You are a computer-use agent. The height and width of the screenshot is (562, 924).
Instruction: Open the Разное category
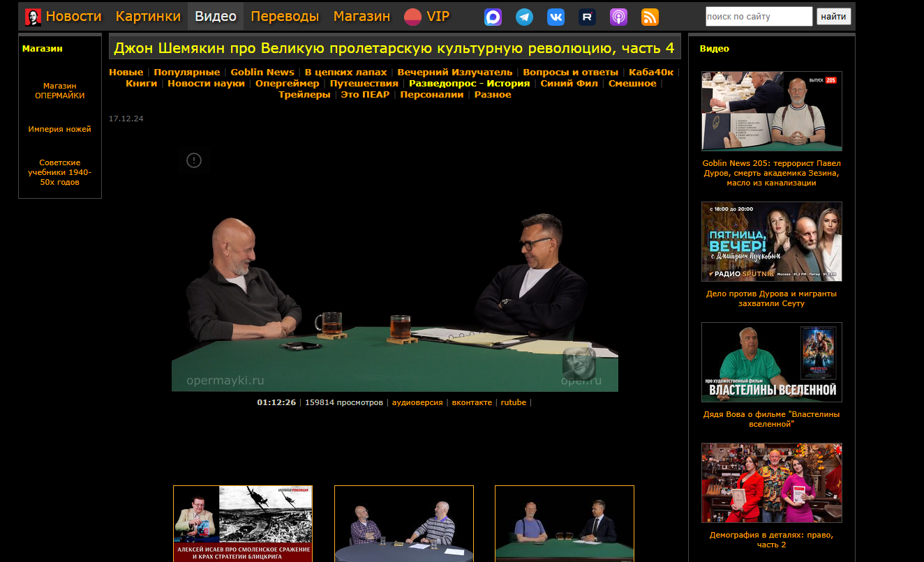[x=493, y=95]
